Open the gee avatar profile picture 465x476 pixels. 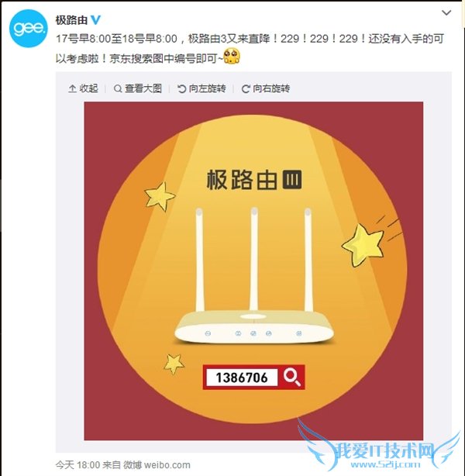(28, 28)
